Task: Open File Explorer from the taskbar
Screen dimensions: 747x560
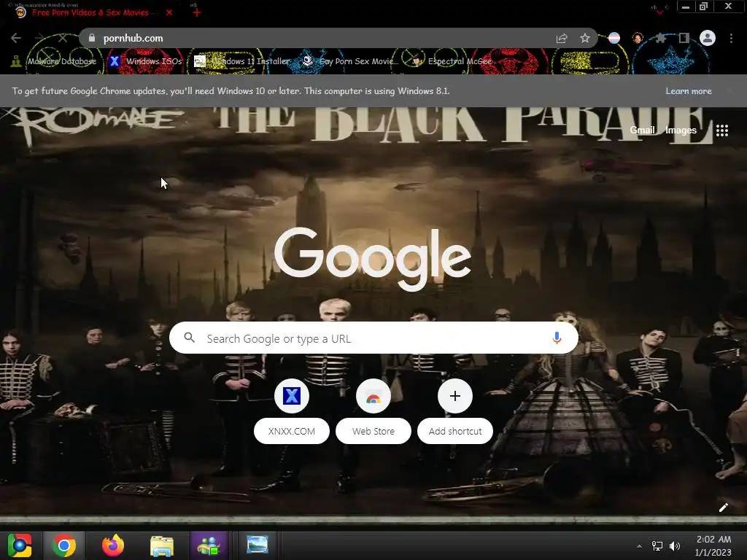Action: tap(162, 545)
